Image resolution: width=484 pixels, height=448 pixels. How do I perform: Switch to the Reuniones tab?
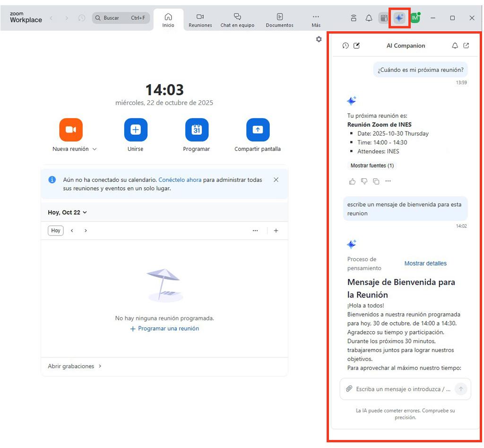coord(200,20)
